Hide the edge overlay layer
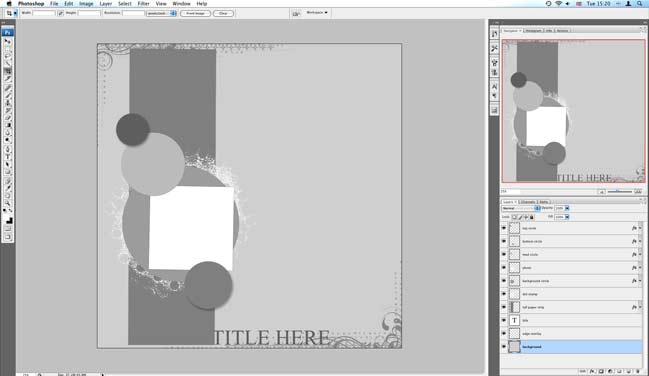 504,333
